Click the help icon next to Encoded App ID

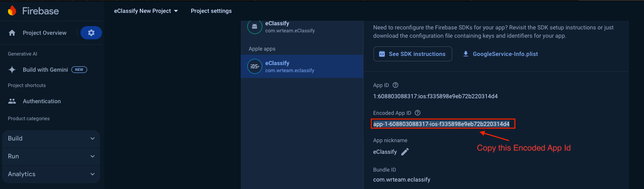coord(417,113)
